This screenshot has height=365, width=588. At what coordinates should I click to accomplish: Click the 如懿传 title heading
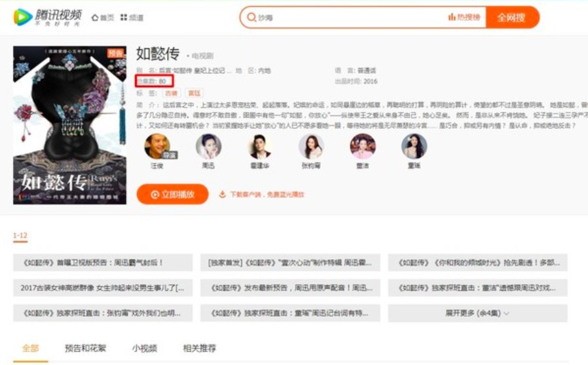tap(158, 54)
